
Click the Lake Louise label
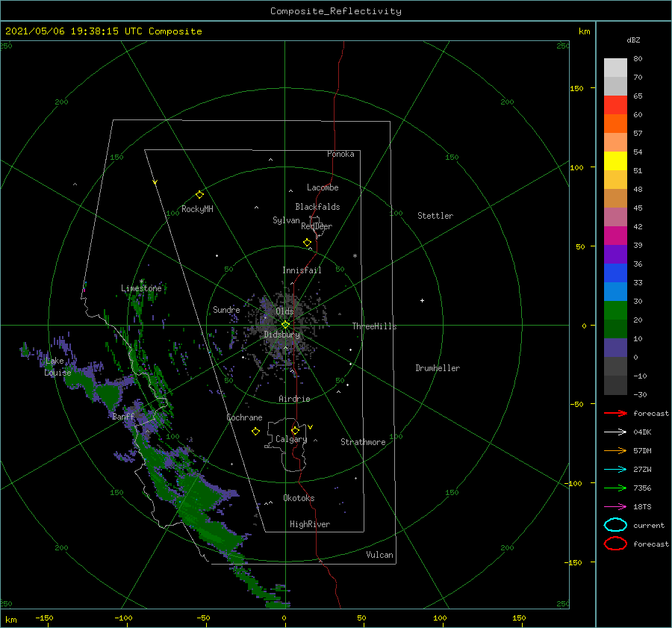tap(57, 367)
